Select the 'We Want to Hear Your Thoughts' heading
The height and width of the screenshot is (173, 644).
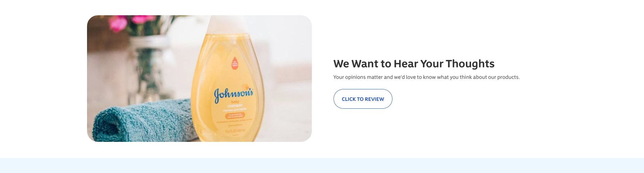(x=414, y=64)
